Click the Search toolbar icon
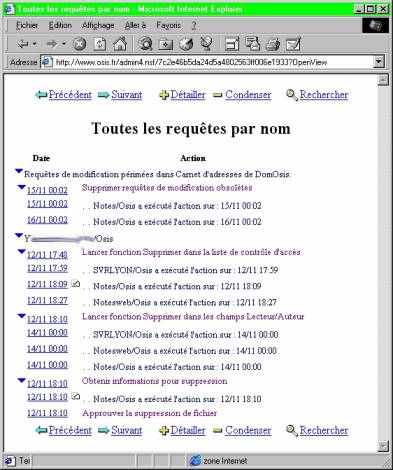Viewport: 393px width, 470px height. (x=145, y=44)
